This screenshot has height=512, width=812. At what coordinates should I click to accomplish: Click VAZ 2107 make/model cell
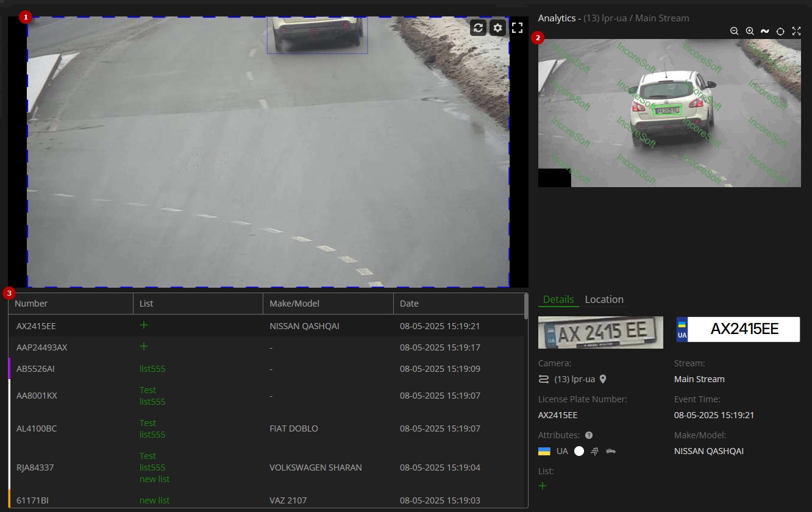click(x=288, y=500)
